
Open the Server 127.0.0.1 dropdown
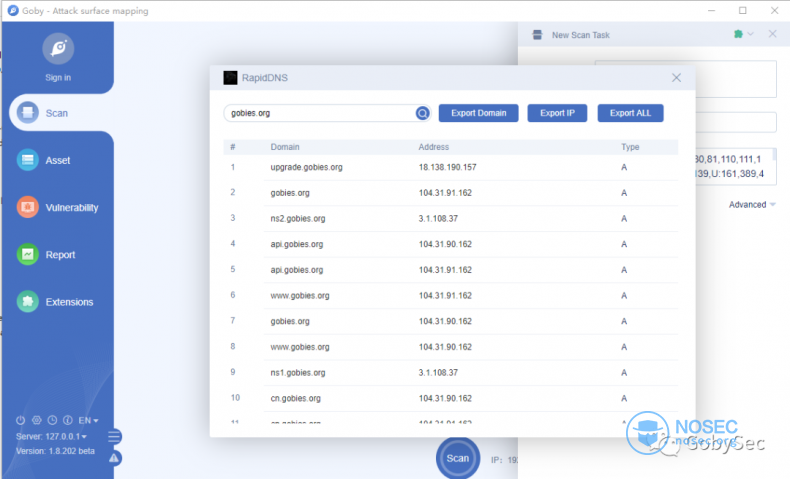51,436
